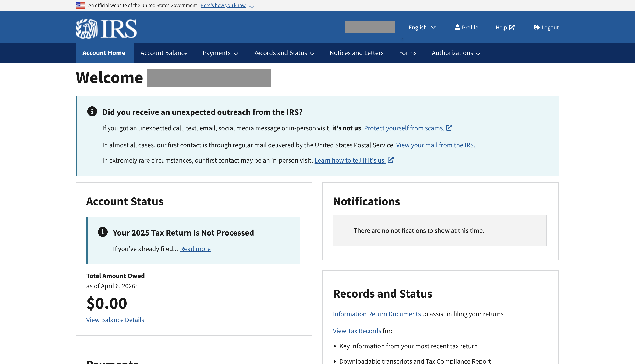Go to Account Balance tab
This screenshot has width=635, height=364.
(164, 53)
